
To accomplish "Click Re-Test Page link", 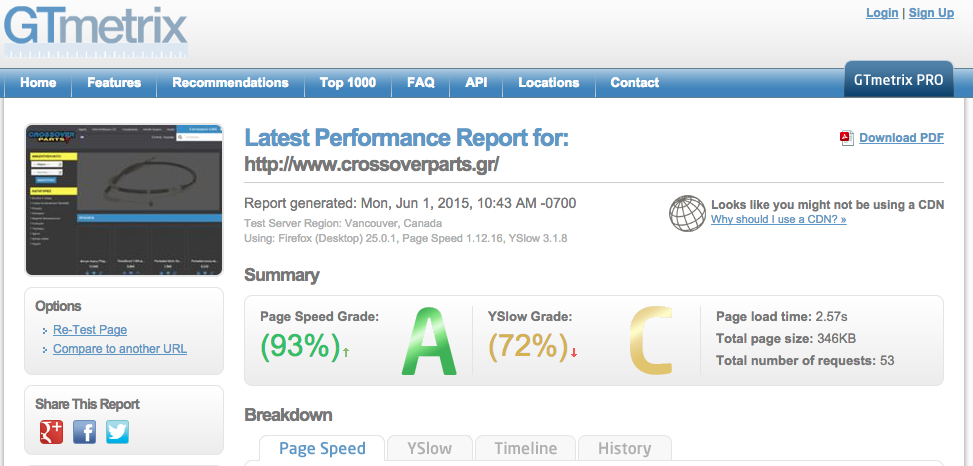I will click(90, 330).
